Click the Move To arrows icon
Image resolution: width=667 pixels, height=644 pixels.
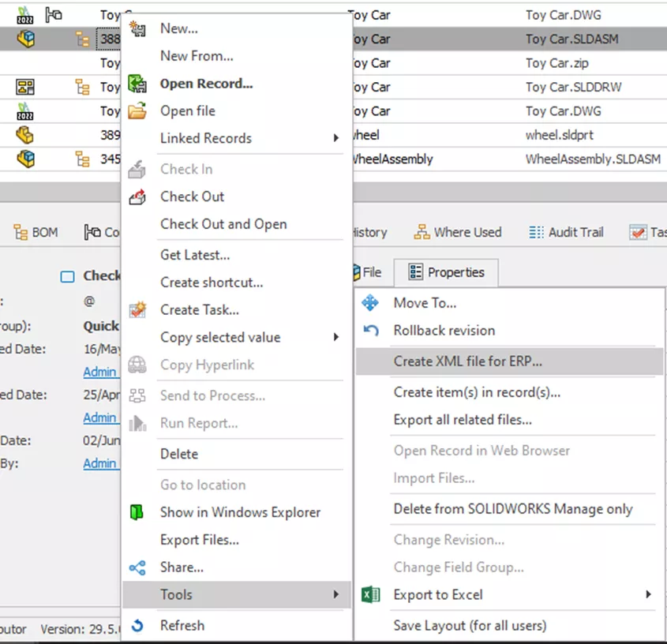click(370, 303)
